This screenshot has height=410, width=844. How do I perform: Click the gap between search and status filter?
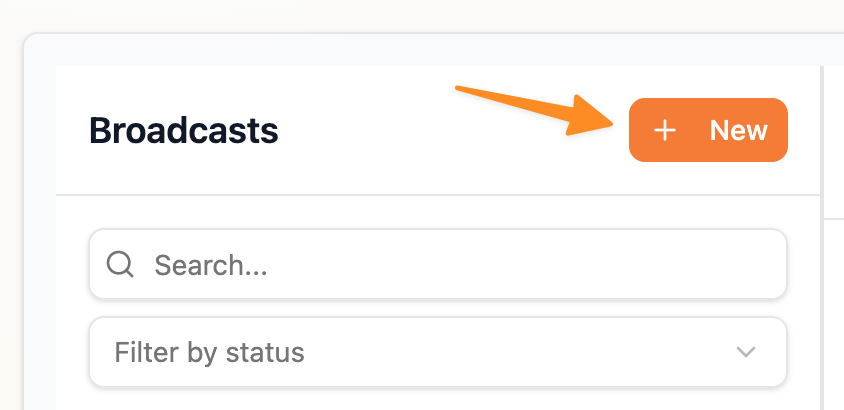pyautogui.click(x=437, y=308)
